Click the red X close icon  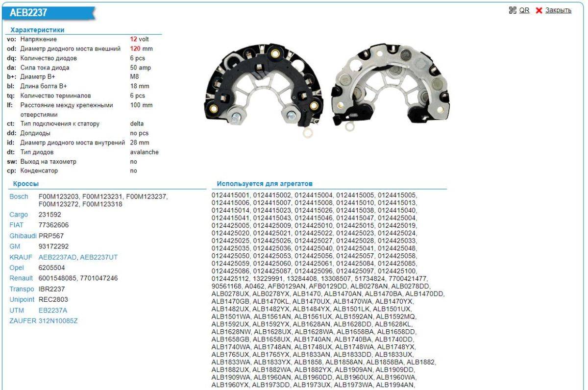539,10
